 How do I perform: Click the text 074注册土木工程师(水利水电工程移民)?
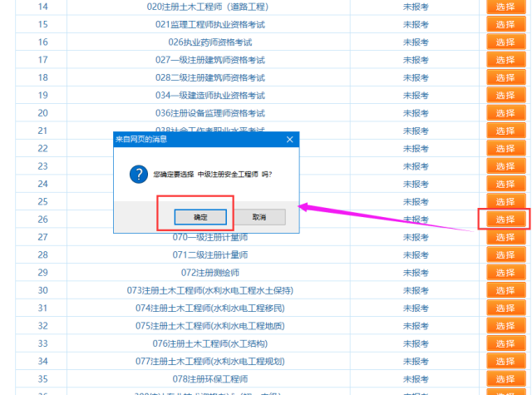pos(210,309)
